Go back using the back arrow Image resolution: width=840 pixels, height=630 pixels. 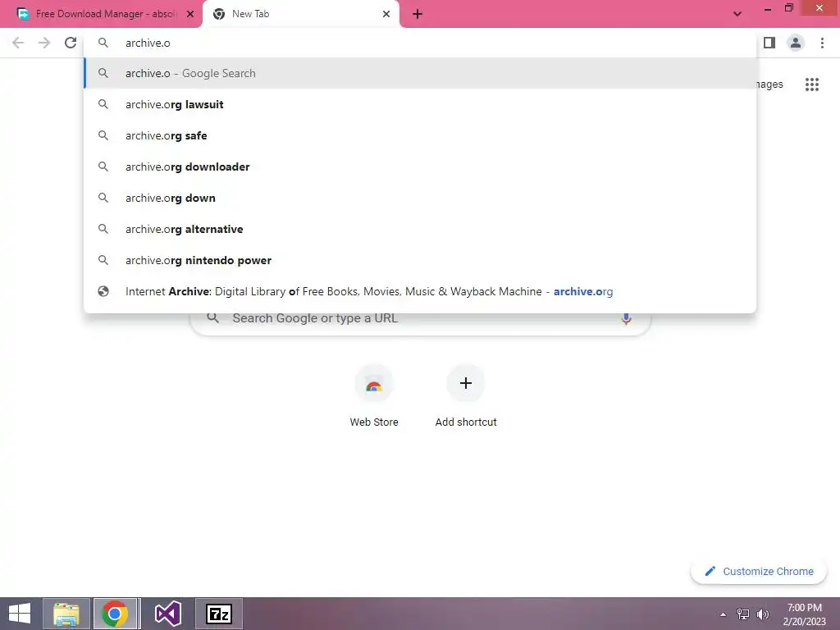(x=18, y=43)
